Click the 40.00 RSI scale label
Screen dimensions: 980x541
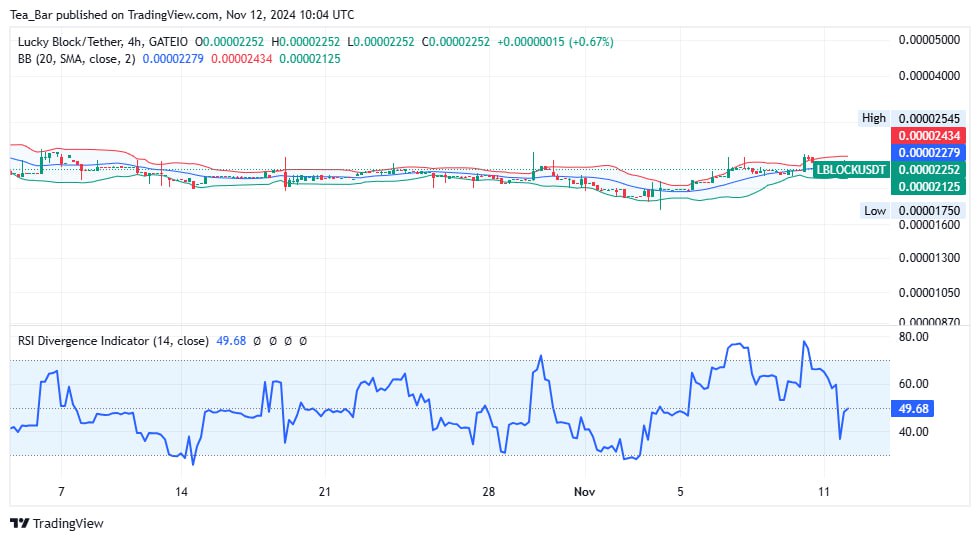click(913, 432)
